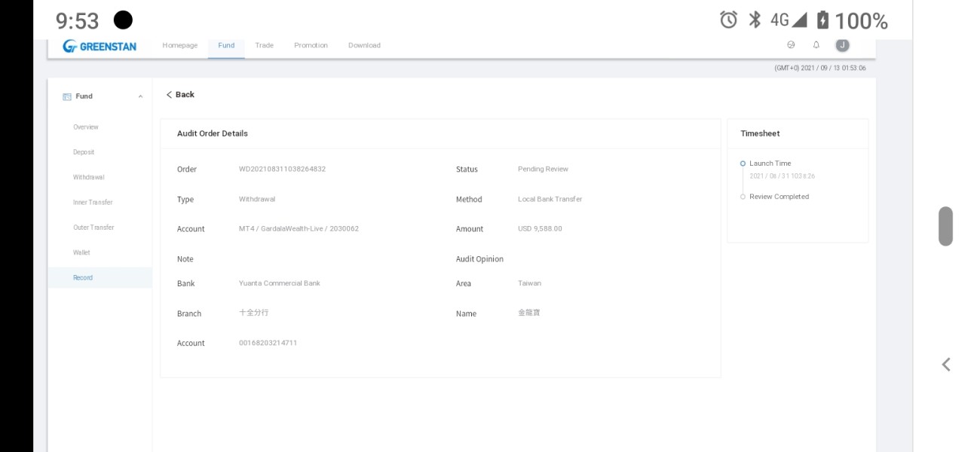Click the alarm clock status icon
980x452 pixels.
(728, 20)
